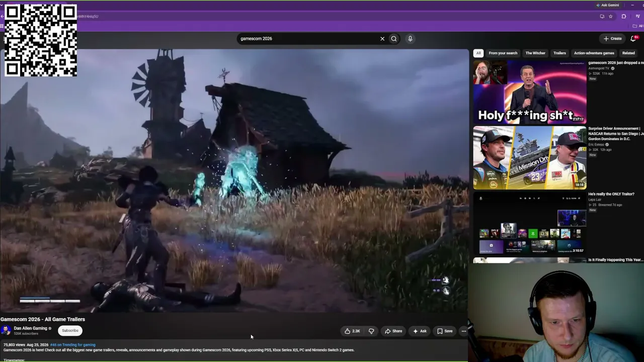Click the Eric Estepp channel name
Viewport: 644px width, 362px height.
[x=597, y=145]
